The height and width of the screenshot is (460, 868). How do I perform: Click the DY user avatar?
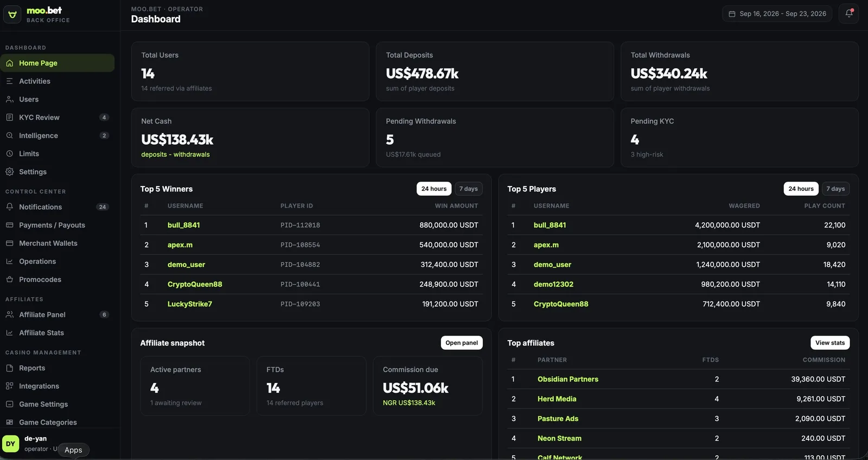click(11, 444)
